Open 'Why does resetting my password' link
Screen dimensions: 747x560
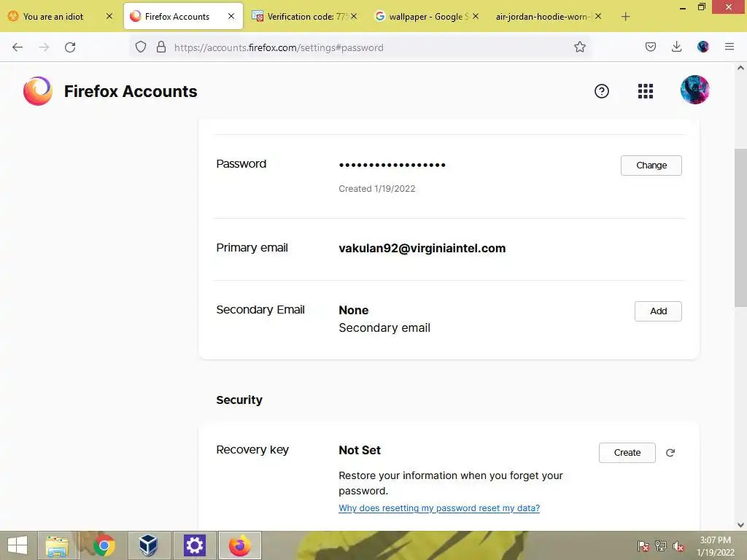439,508
